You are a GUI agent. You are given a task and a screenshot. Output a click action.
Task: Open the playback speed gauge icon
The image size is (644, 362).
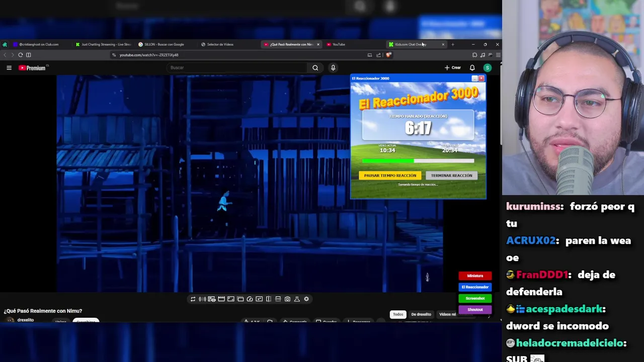(250, 299)
